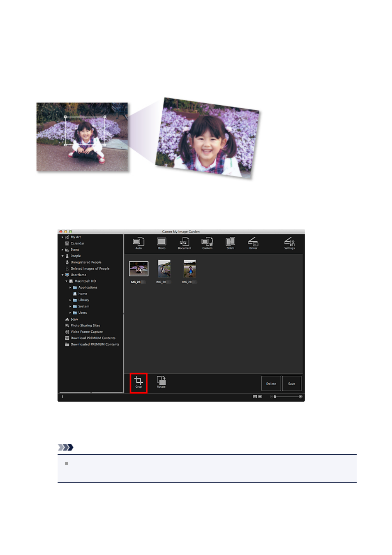This screenshot has width=392, height=555.
Task: Expand the Event tree node
Action: [x=62, y=250]
